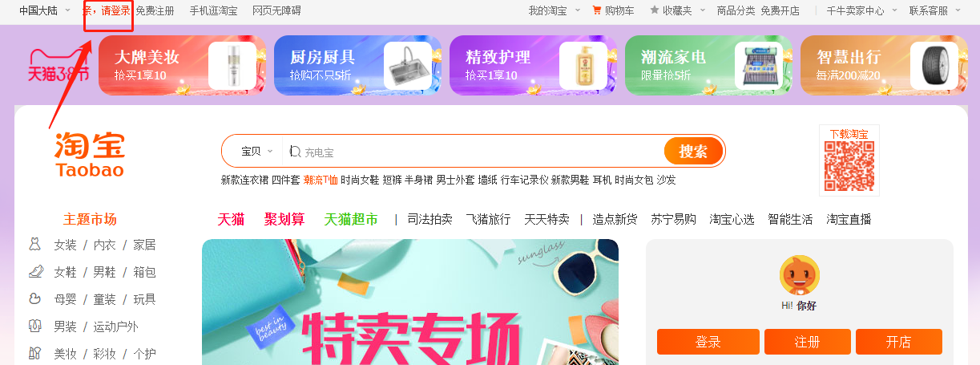
Task: Click the Taobao download QR code
Action: pyautogui.click(x=849, y=166)
